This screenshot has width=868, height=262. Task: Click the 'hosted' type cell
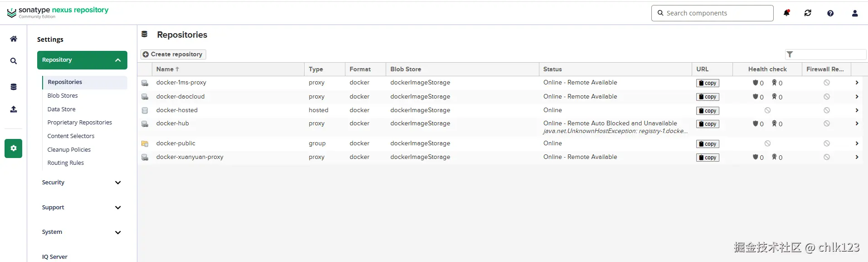click(x=318, y=110)
